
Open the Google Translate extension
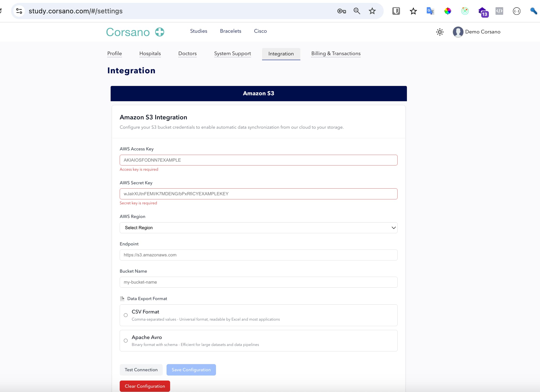[430, 11]
